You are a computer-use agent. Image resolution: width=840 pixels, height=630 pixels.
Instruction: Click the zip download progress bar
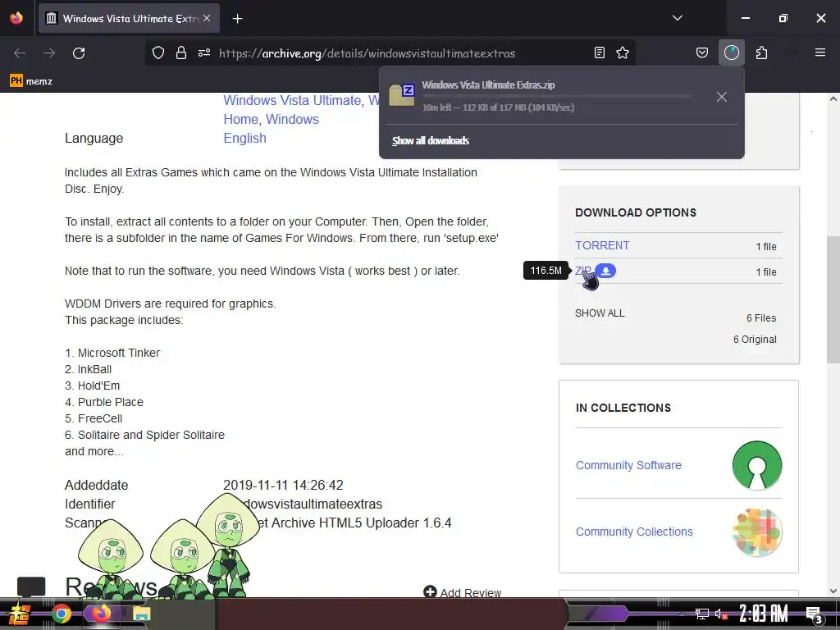(x=556, y=97)
